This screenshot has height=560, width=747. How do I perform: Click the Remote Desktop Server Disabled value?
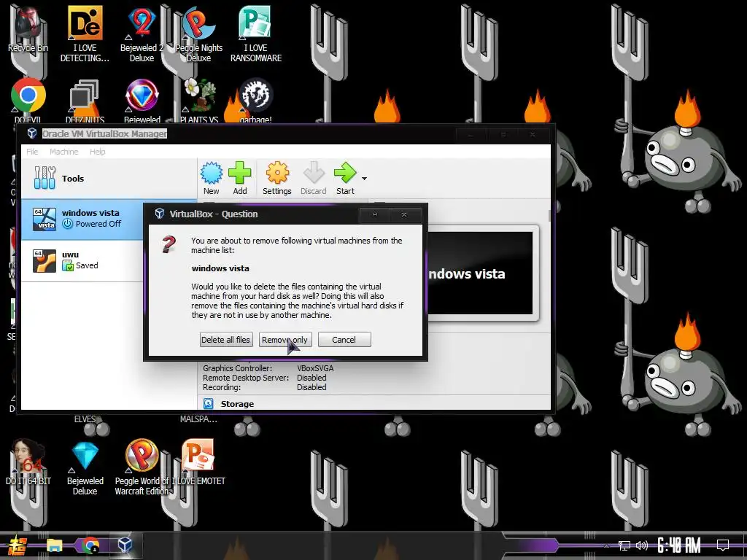[x=311, y=378]
